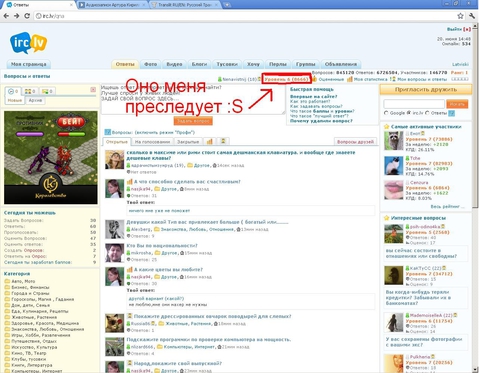Select the irc.lv search radio button
The width and height of the screenshot is (479, 373).
coord(409,113)
